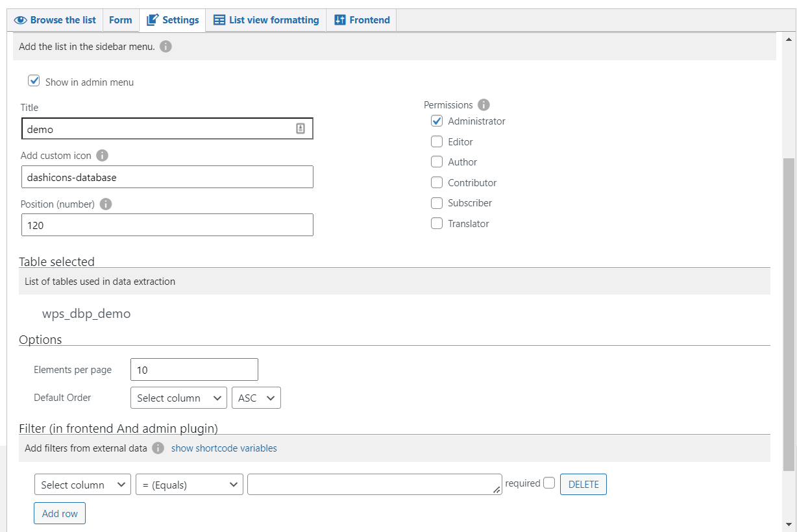Click the info icon beside Add filters from external data
This screenshot has height=532, width=797.
[x=158, y=448]
